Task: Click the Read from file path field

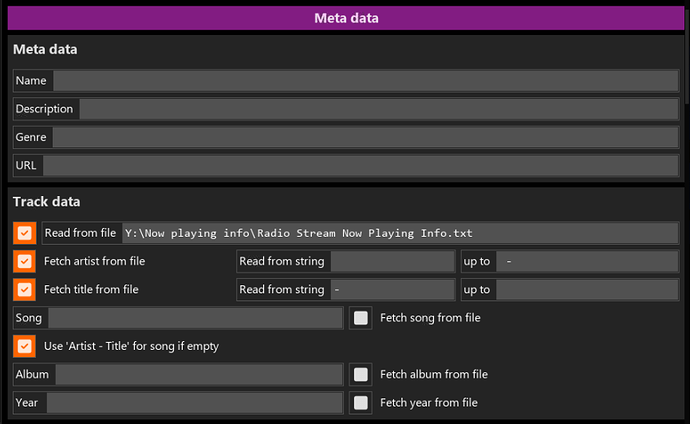Action: pyautogui.click(x=400, y=233)
